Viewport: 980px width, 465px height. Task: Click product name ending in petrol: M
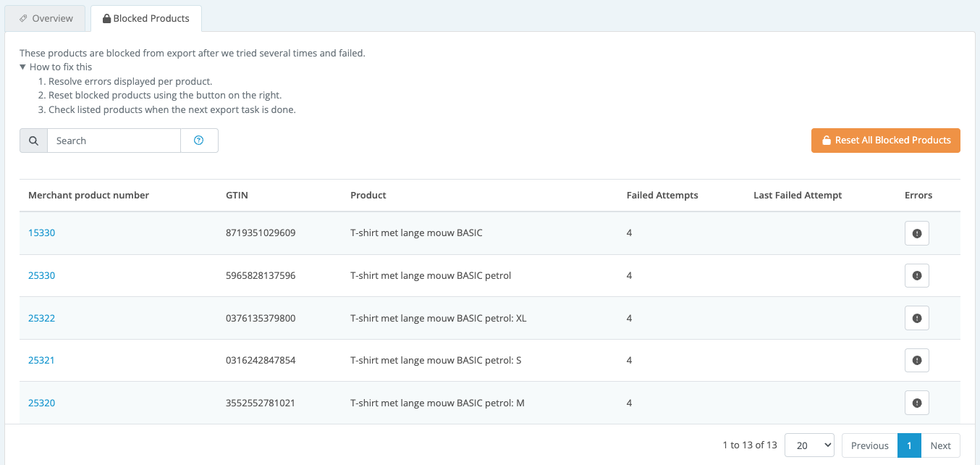pos(437,403)
